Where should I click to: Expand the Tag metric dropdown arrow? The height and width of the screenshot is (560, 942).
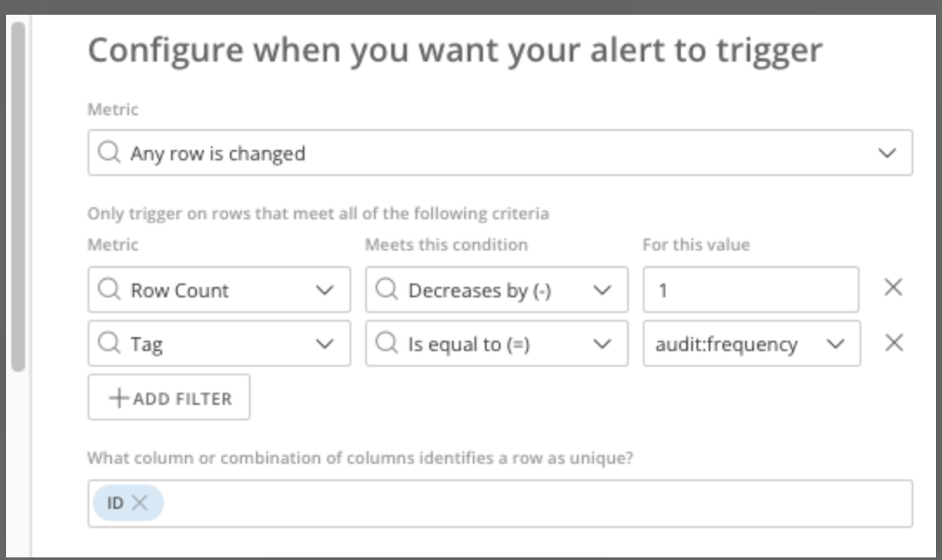325,344
